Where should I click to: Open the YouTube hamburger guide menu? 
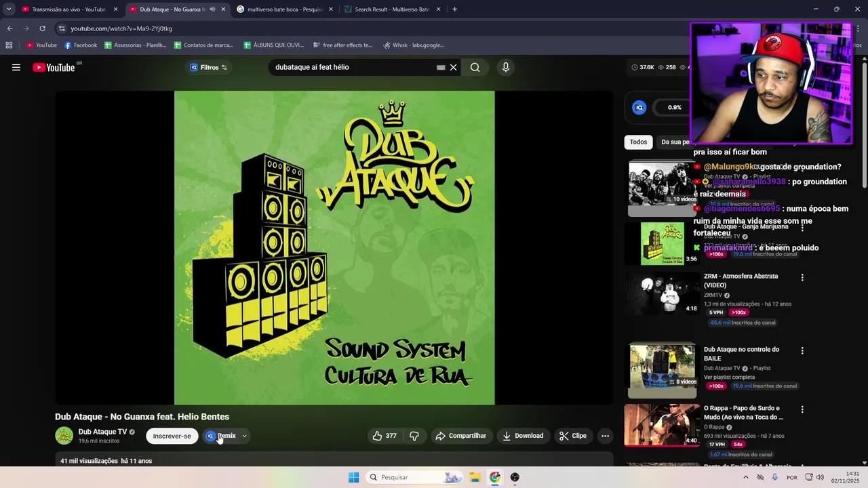[x=16, y=67]
